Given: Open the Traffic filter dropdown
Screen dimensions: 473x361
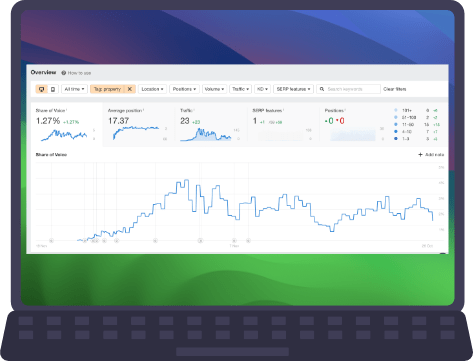Looking at the screenshot, I should 240,89.
